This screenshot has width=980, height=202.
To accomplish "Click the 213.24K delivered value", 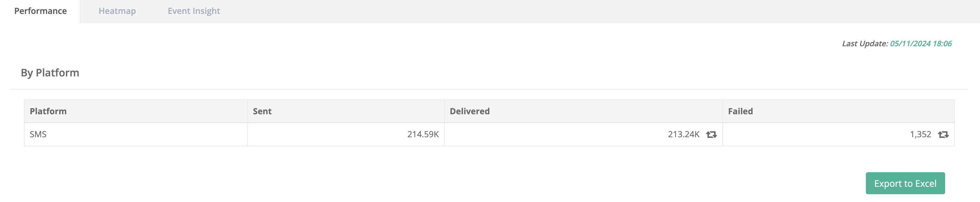I will click(x=683, y=135).
